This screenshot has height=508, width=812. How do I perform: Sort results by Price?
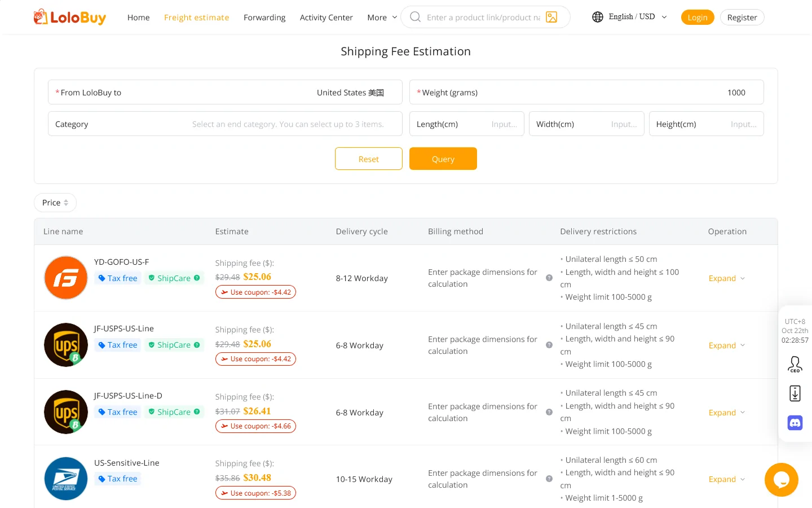(x=55, y=203)
